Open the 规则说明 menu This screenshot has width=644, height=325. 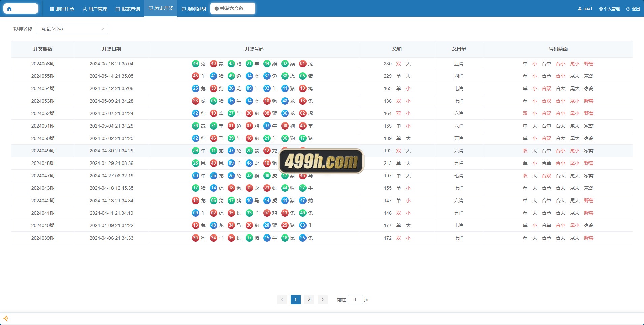click(x=194, y=9)
